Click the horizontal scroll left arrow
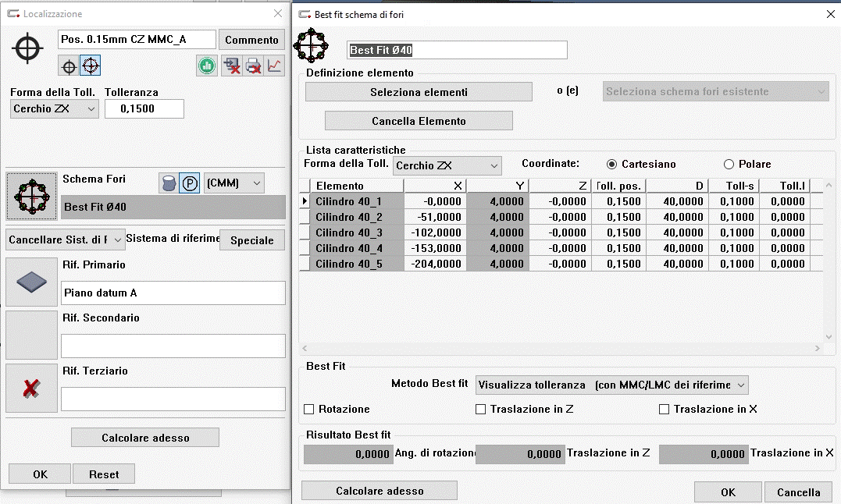 coord(305,348)
